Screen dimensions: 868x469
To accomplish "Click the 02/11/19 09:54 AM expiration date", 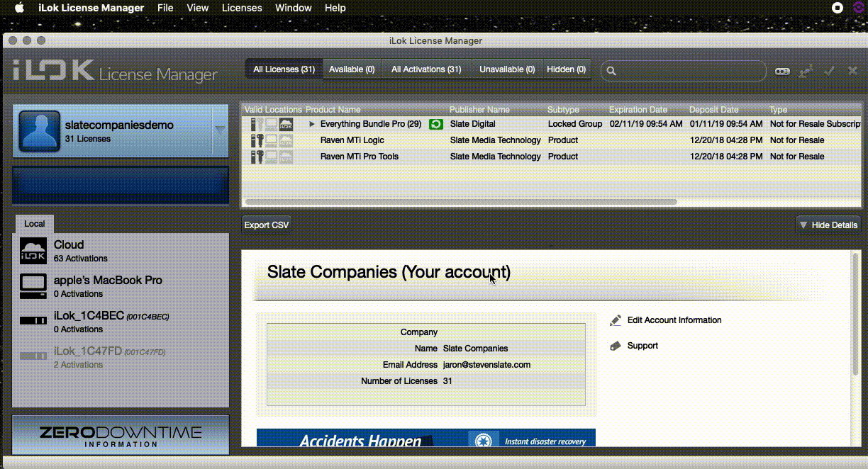I will (x=646, y=124).
